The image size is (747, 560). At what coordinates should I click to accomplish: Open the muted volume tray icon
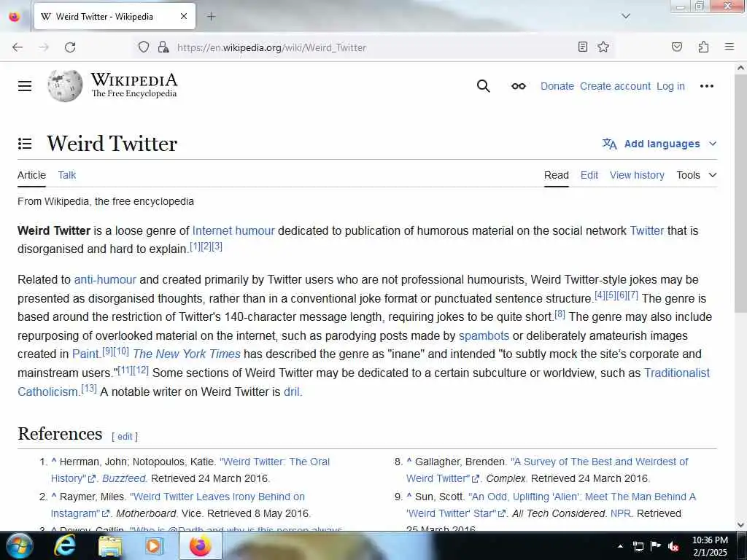673,546
